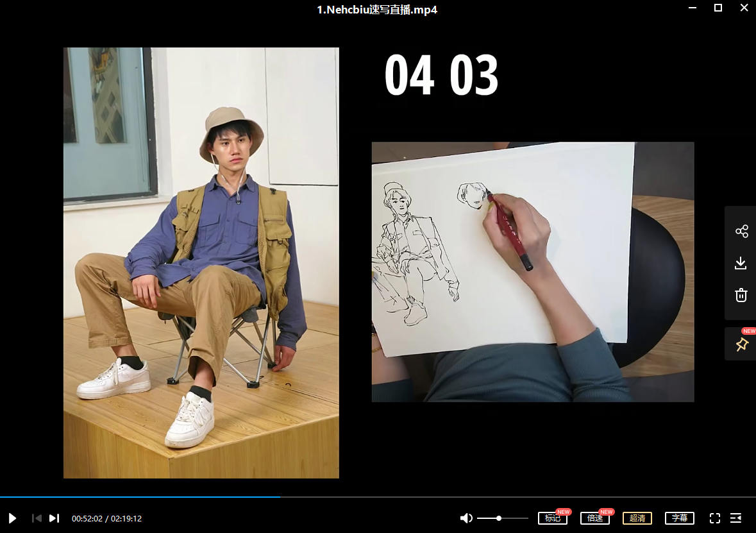Click the 标记 marker button
Viewport: 756px width, 533px height.
[x=552, y=518]
